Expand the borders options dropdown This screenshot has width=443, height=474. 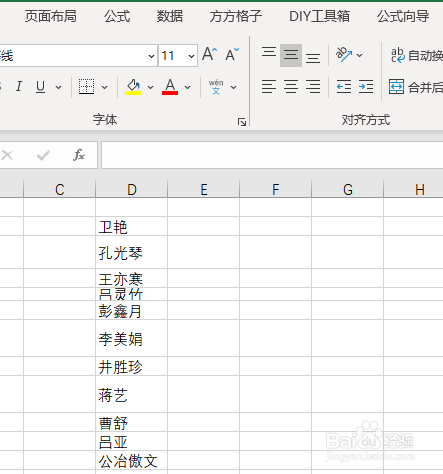tap(104, 87)
